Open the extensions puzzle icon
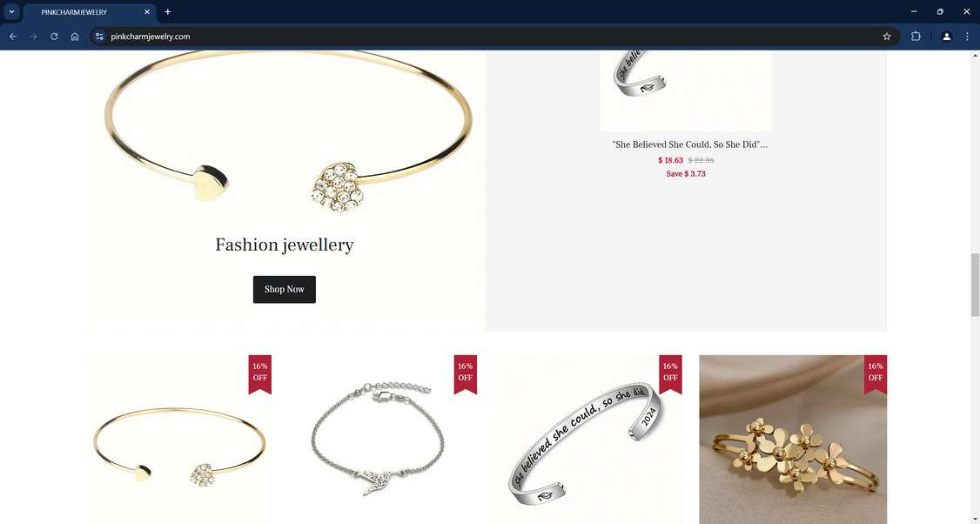This screenshot has height=524, width=980. click(x=916, y=37)
